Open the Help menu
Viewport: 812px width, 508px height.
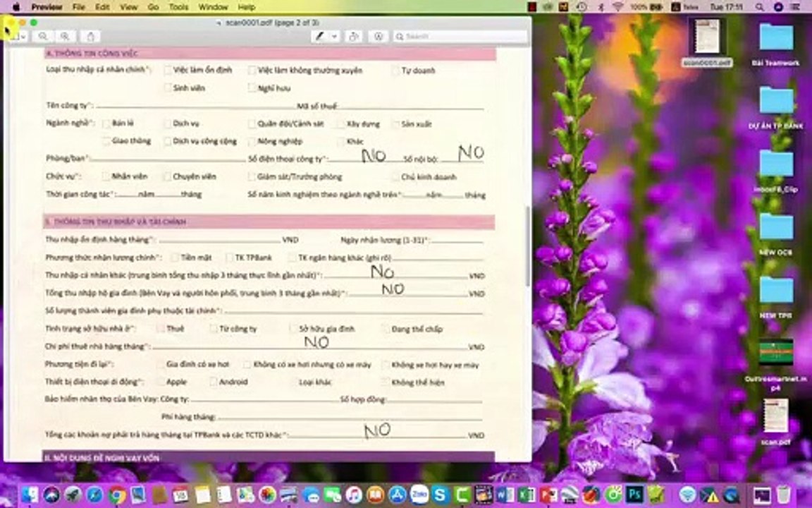pyautogui.click(x=247, y=7)
